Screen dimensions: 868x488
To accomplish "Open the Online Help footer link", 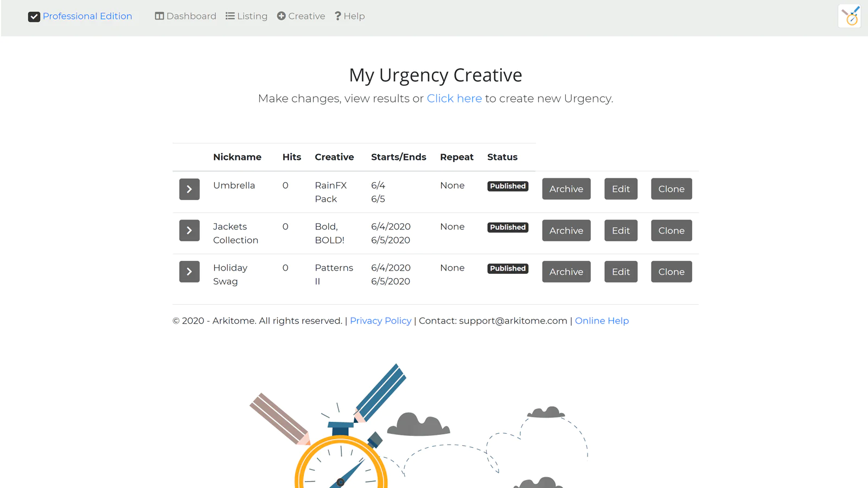I will click(x=602, y=321).
